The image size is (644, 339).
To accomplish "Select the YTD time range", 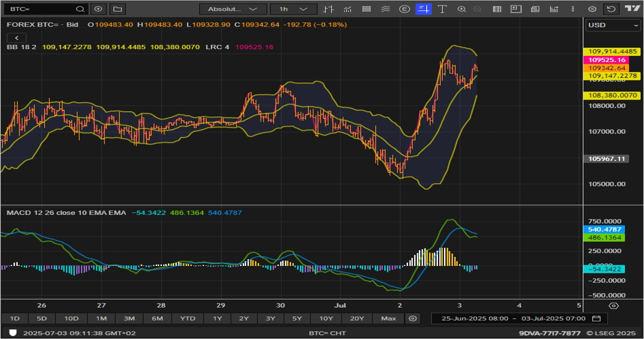I will (x=188, y=319).
